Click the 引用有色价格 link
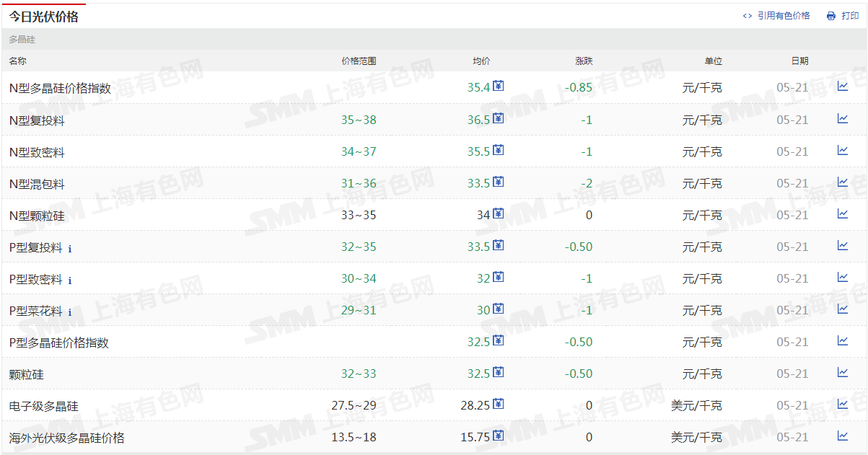 [x=776, y=16]
